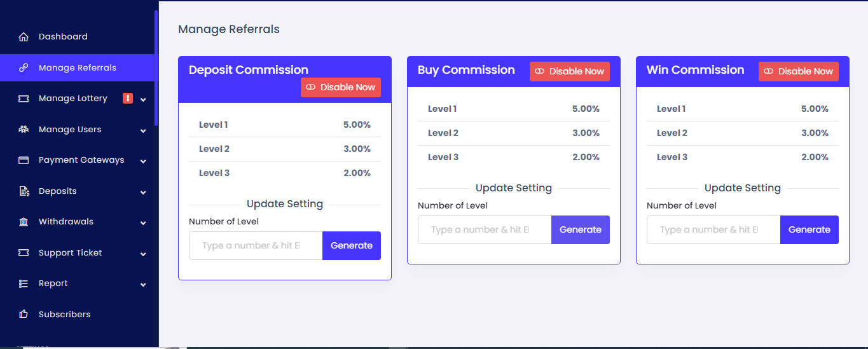Open the Report menu item
The height and width of the screenshot is (349, 868).
point(53,284)
